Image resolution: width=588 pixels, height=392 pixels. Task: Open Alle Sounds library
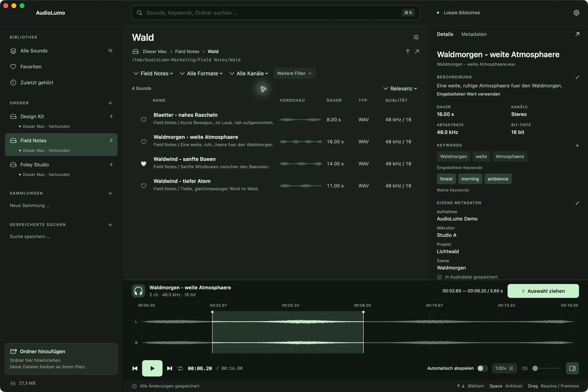61,51
